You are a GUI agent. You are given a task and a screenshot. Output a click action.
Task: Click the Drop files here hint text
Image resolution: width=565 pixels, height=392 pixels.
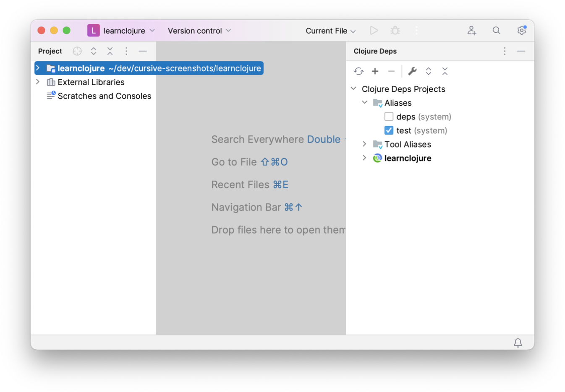point(278,230)
